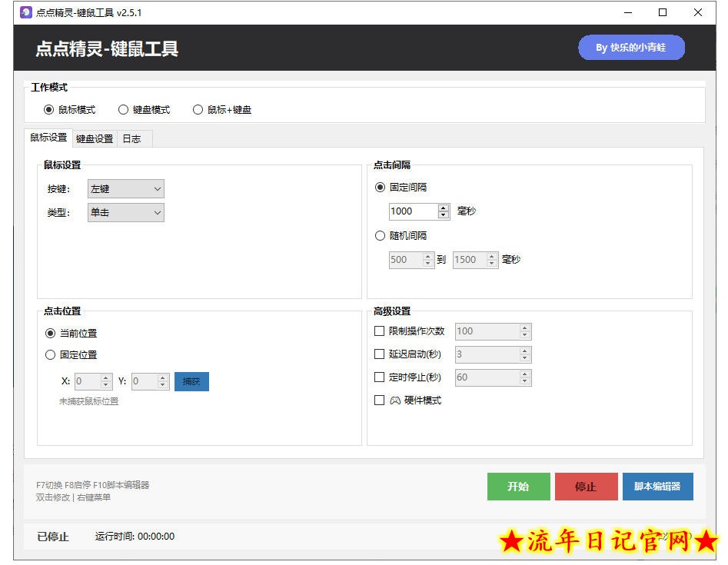Image resolution: width=728 pixels, height=565 pixels.
Task: Click the 双击修改 | 右键菜单 hint text
Action: tap(73, 497)
